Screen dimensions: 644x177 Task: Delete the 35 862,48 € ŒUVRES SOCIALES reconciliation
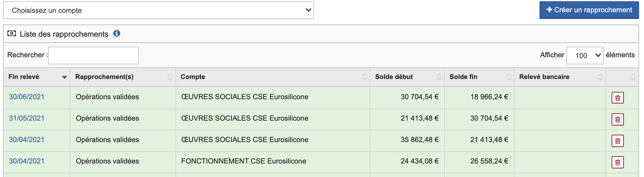617,141
